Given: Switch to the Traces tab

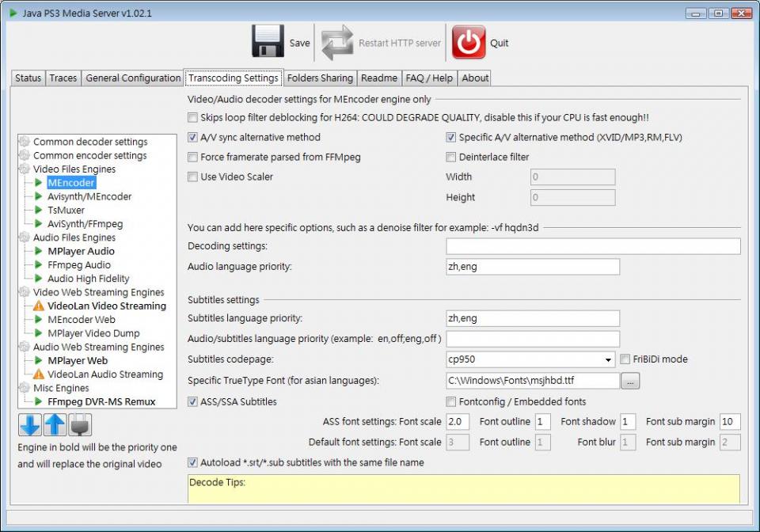Looking at the screenshot, I should [x=63, y=78].
